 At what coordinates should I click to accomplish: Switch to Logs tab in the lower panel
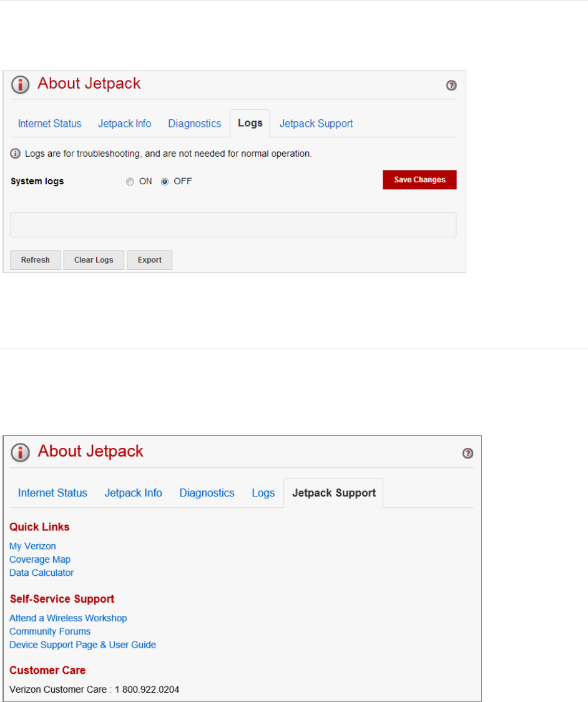click(x=263, y=493)
